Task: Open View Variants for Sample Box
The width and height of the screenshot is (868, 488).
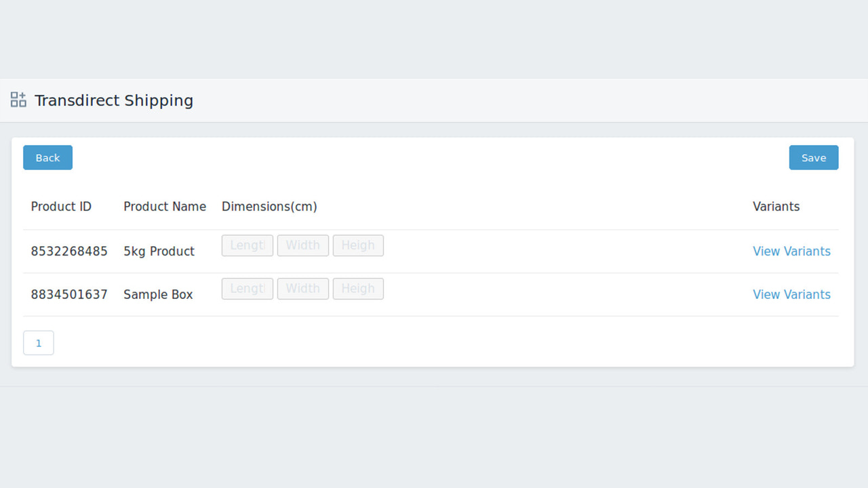Action: click(x=791, y=294)
